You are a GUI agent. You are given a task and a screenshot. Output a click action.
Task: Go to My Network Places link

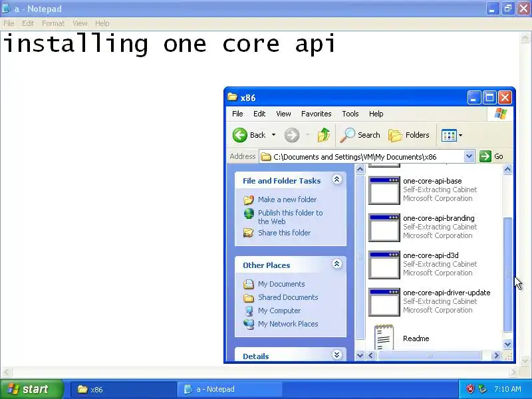coord(288,324)
